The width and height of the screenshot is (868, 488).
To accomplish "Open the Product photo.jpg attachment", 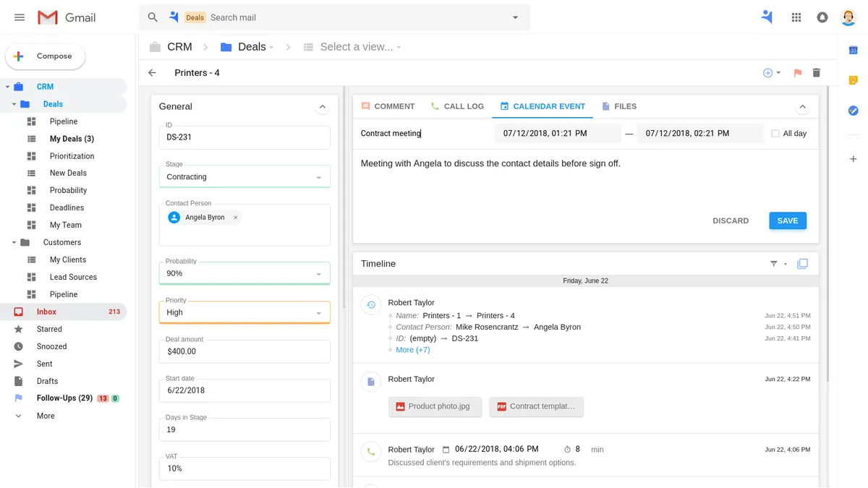I will coord(433,406).
